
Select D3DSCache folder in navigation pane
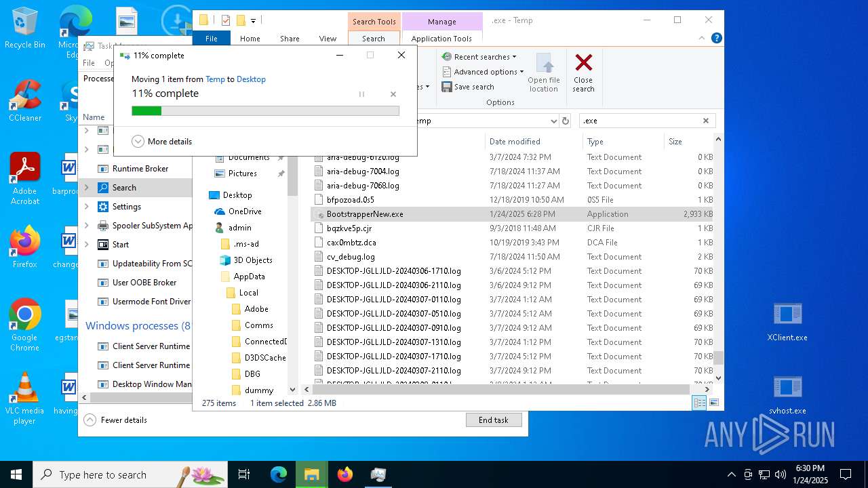(x=265, y=358)
